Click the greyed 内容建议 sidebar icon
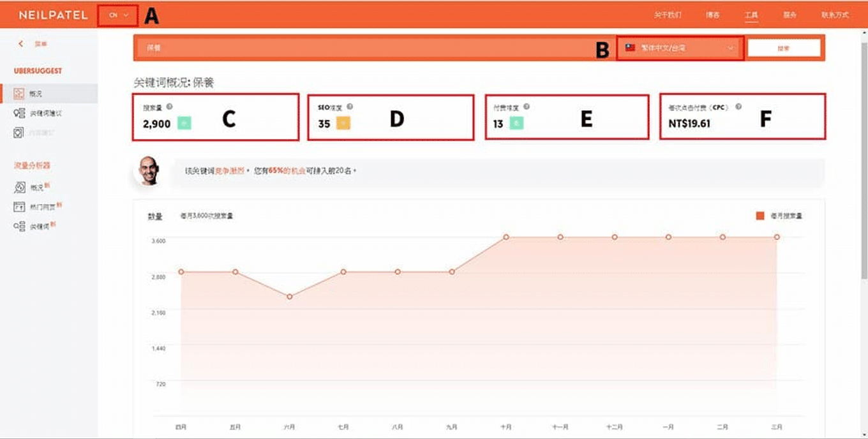The height and width of the screenshot is (439, 868). click(19, 133)
